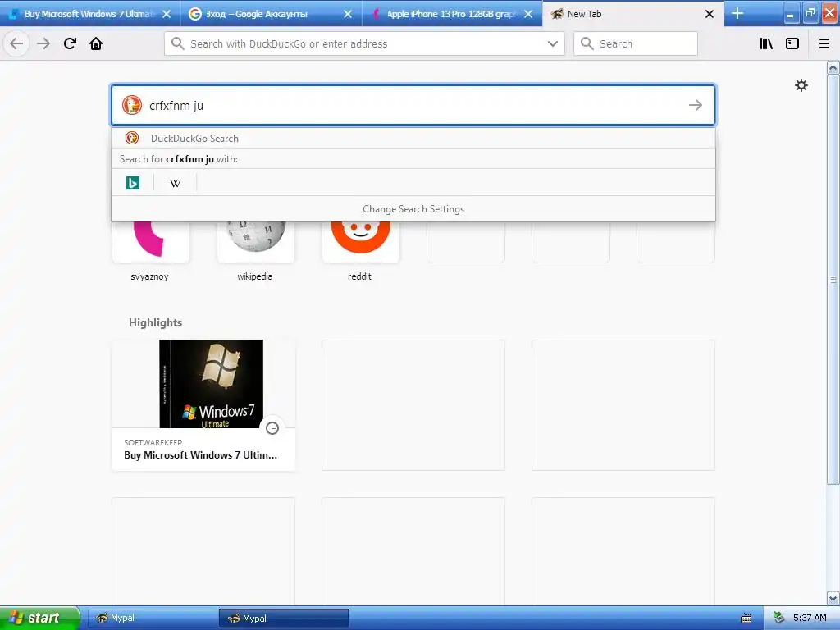
Task: Click magnifier icon in toolbar search box
Action: [587, 43]
